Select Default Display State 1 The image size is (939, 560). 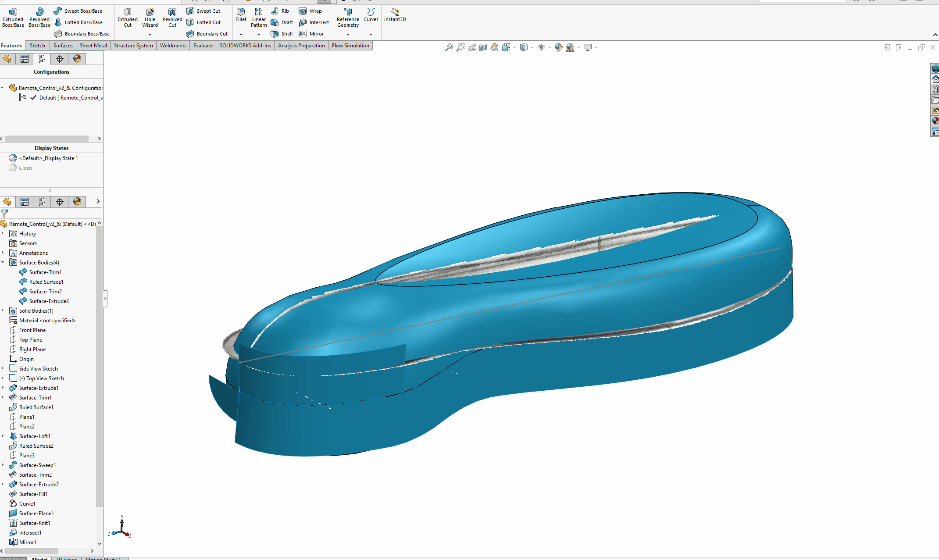(x=48, y=158)
